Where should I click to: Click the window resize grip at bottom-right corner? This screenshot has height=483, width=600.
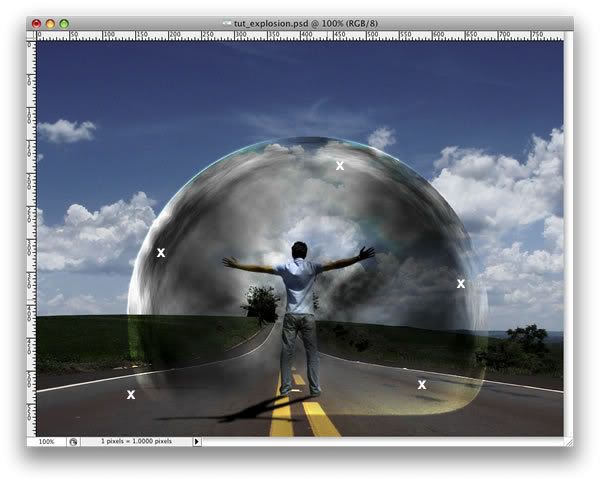tap(568, 442)
